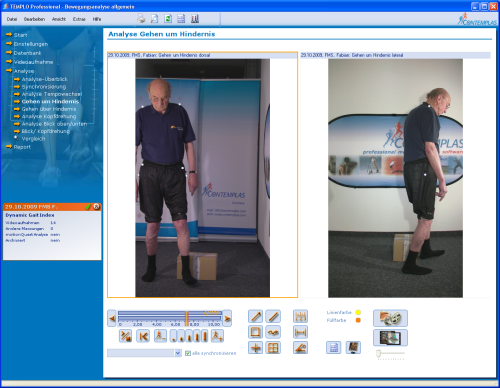This screenshot has height=388, width=500.
Task: Click the timeline position marker
Action: pos(187,318)
